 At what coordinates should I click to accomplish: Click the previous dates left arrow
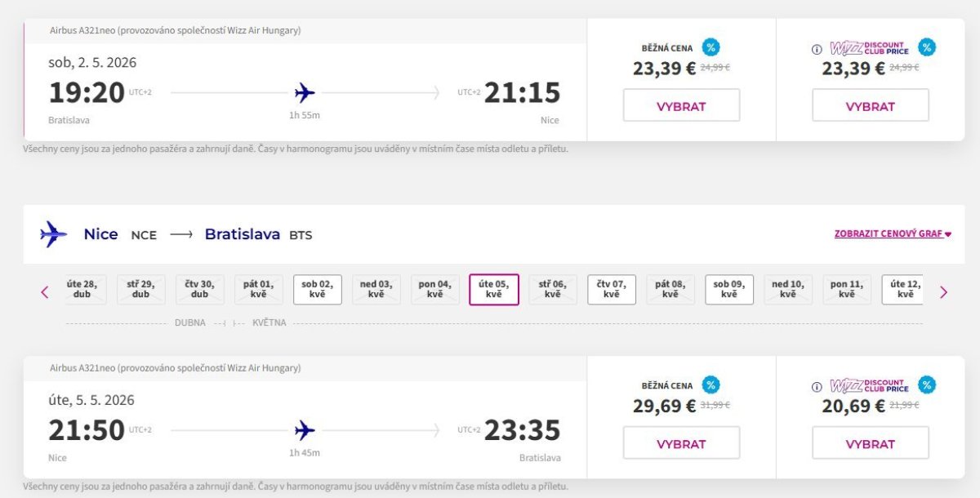pyautogui.click(x=45, y=291)
